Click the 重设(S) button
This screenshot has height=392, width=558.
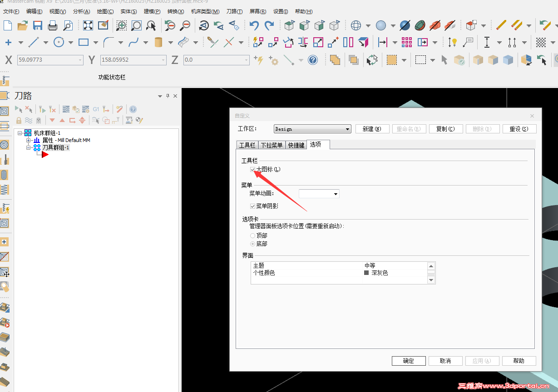(x=519, y=129)
